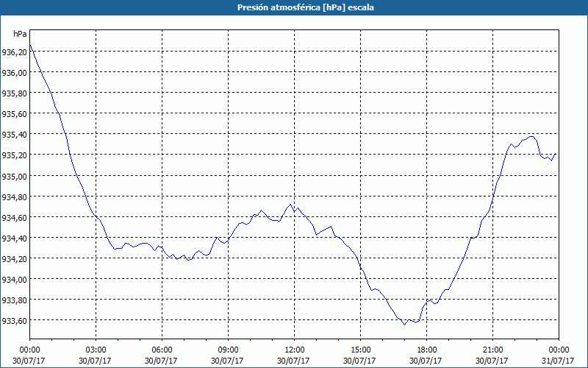588x368 pixels.
Task: Click the 30/07/17 date under 12:00
Action: coord(293,361)
